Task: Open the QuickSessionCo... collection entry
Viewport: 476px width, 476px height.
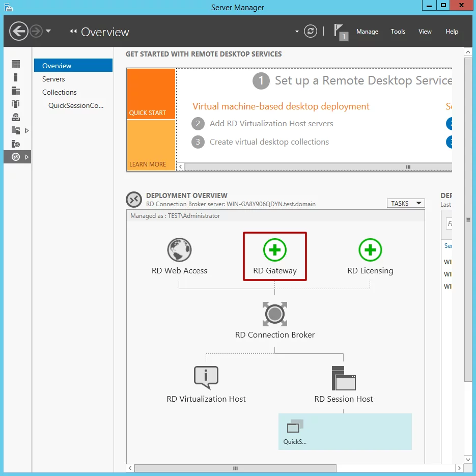Action: coord(76,105)
